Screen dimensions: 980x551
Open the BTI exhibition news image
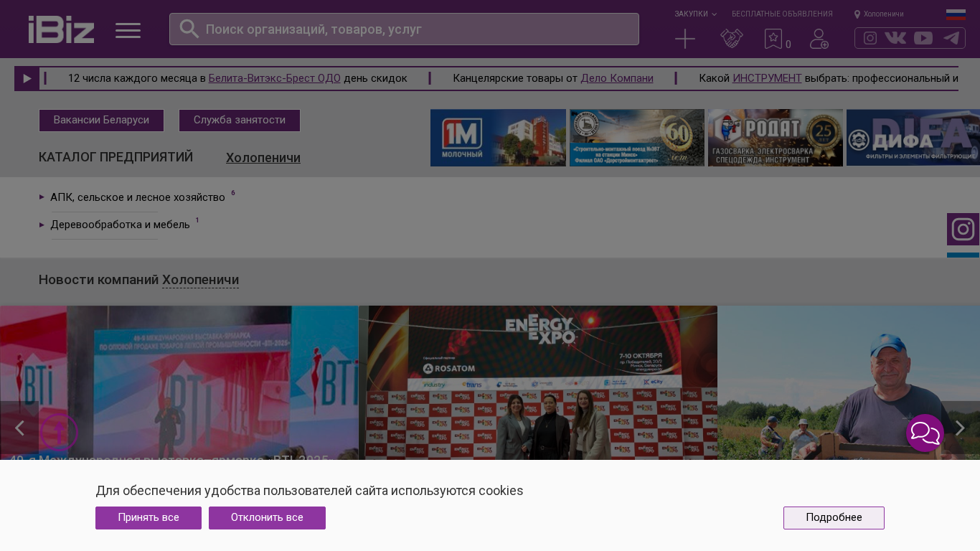point(179,383)
